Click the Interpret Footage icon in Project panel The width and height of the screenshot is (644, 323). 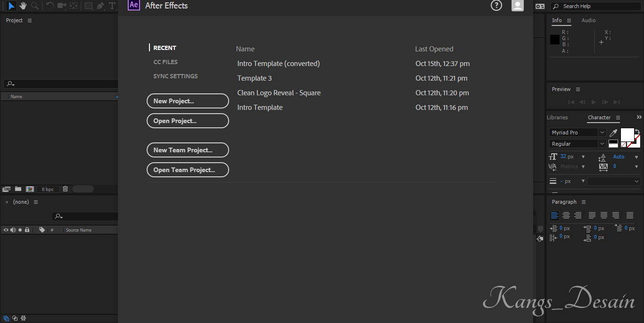6,189
